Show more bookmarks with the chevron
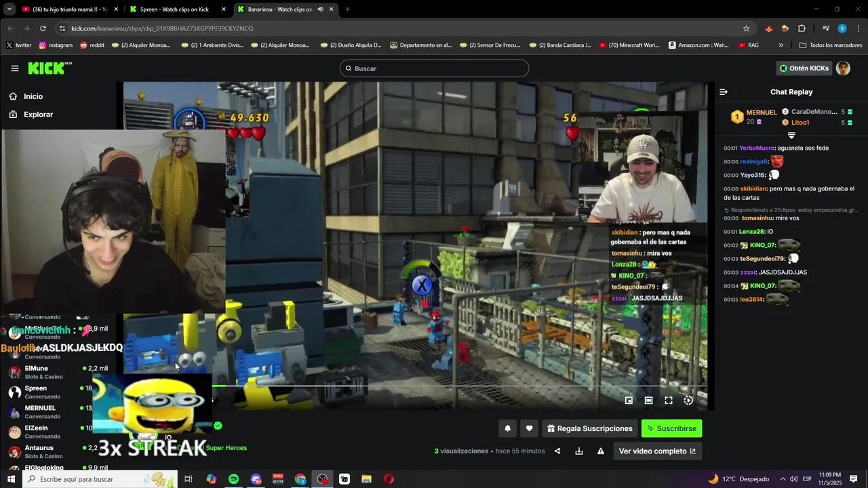The width and height of the screenshot is (868, 488). pos(781,45)
